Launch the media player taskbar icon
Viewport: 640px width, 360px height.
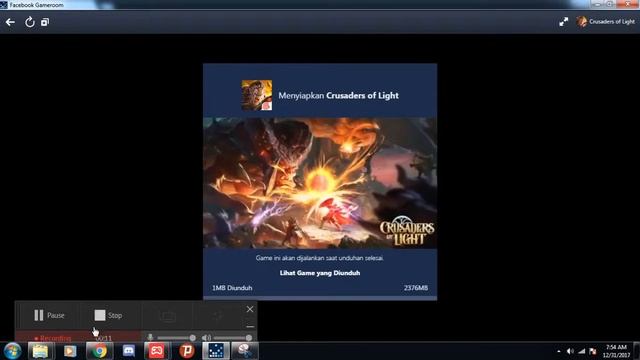click(70, 351)
